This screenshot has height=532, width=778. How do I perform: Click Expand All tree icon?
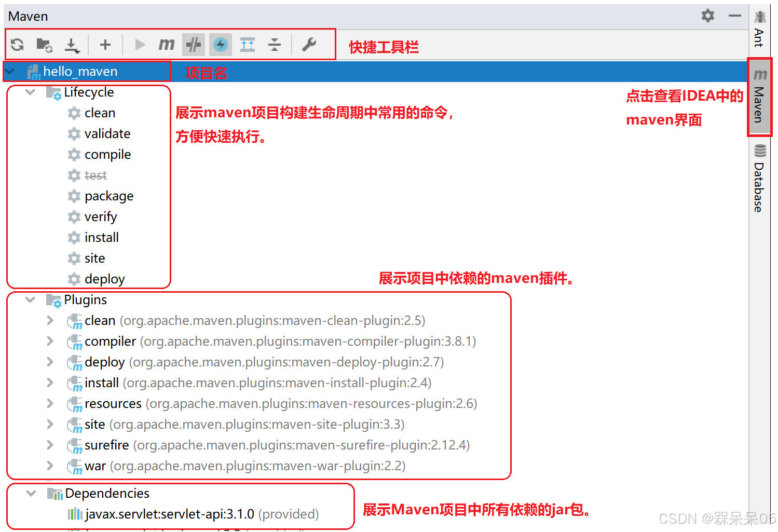point(248,45)
